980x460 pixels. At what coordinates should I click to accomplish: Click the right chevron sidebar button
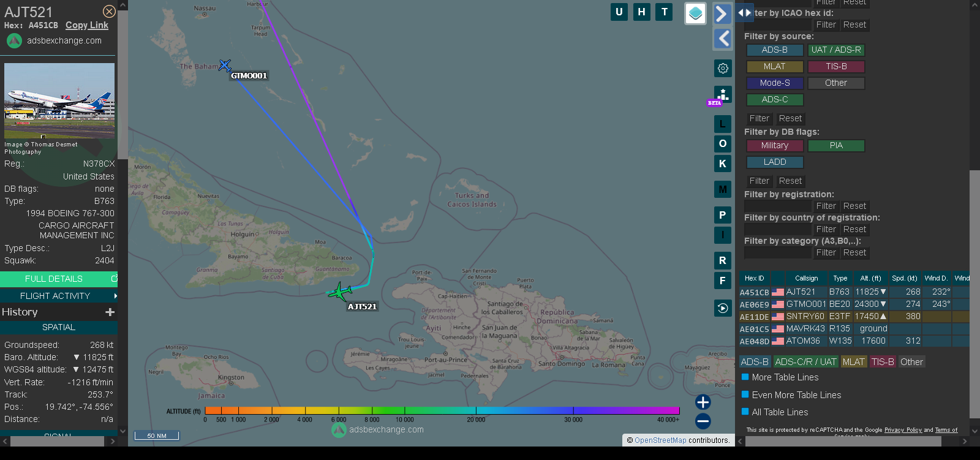[723, 13]
